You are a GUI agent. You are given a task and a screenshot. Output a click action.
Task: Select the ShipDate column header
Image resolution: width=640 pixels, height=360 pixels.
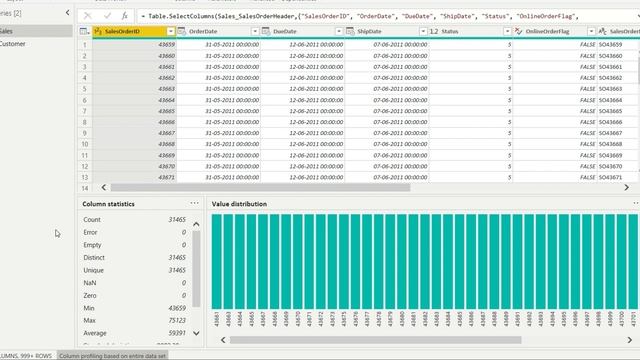coord(387,31)
